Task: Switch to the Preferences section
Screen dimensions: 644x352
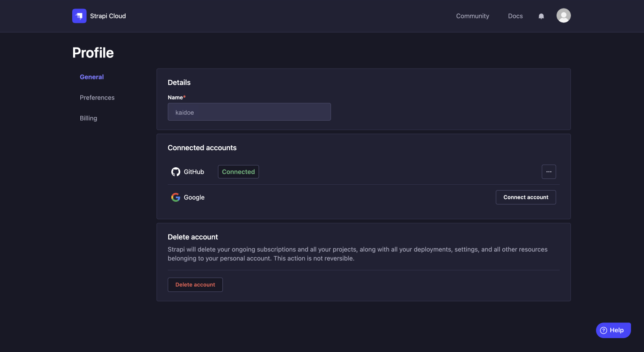Action: coord(97,97)
